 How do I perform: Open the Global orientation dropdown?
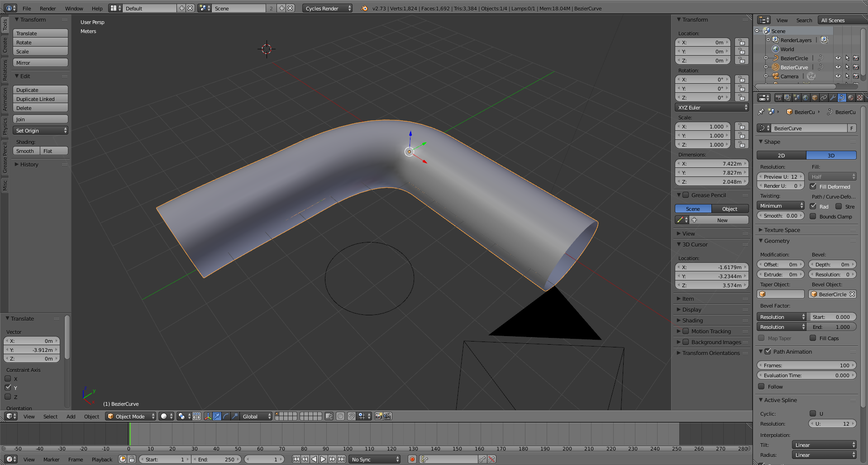(256, 416)
